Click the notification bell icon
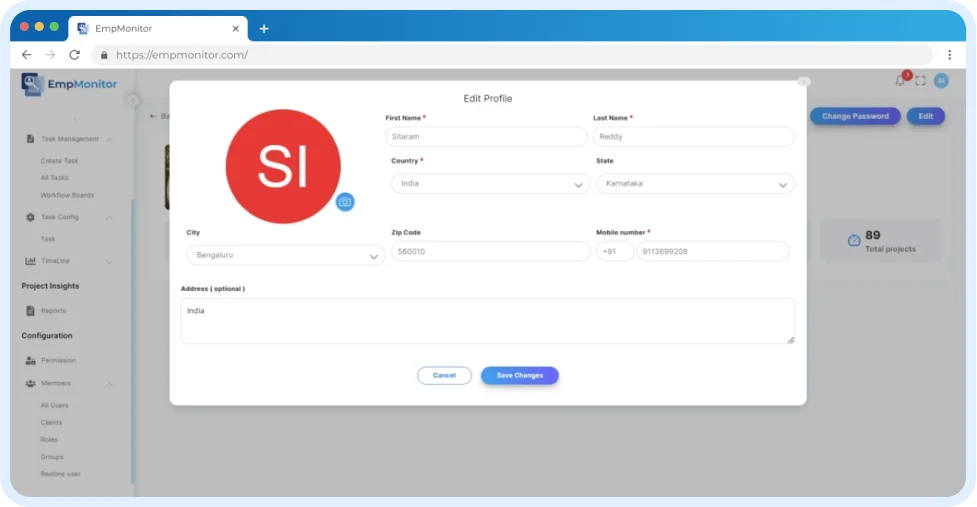This screenshot has height=507, width=977. click(900, 81)
